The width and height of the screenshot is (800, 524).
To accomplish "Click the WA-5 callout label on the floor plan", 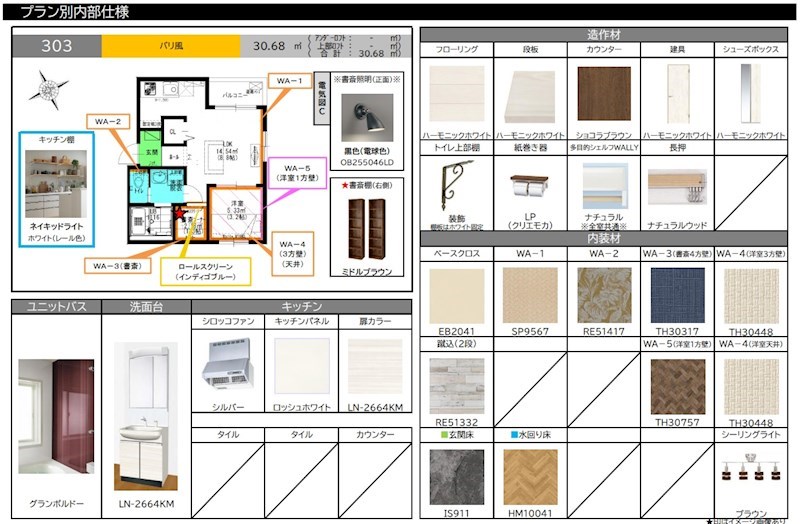I will point(297,173).
